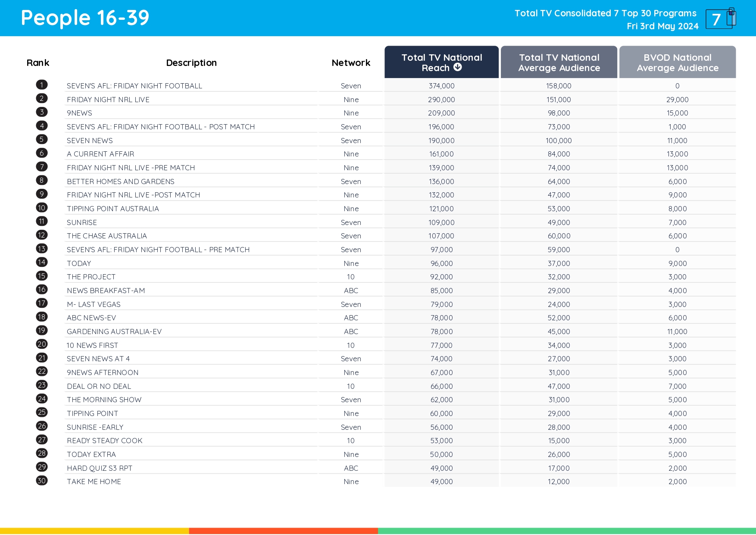The image size is (756, 535).
Task: Click the FRIDAY NIGHT NRL LIVE entry
Action: pos(108,99)
